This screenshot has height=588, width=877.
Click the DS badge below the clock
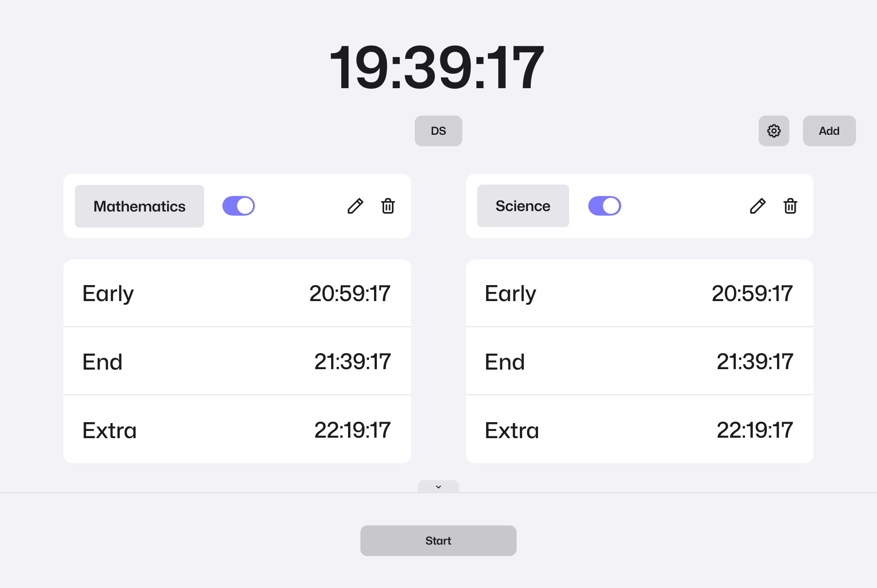pos(438,131)
